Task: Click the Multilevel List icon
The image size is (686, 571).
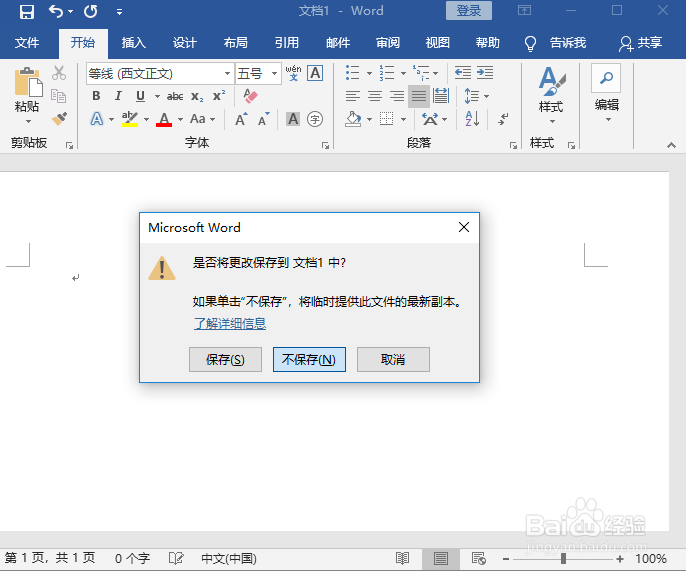Action: [x=421, y=73]
